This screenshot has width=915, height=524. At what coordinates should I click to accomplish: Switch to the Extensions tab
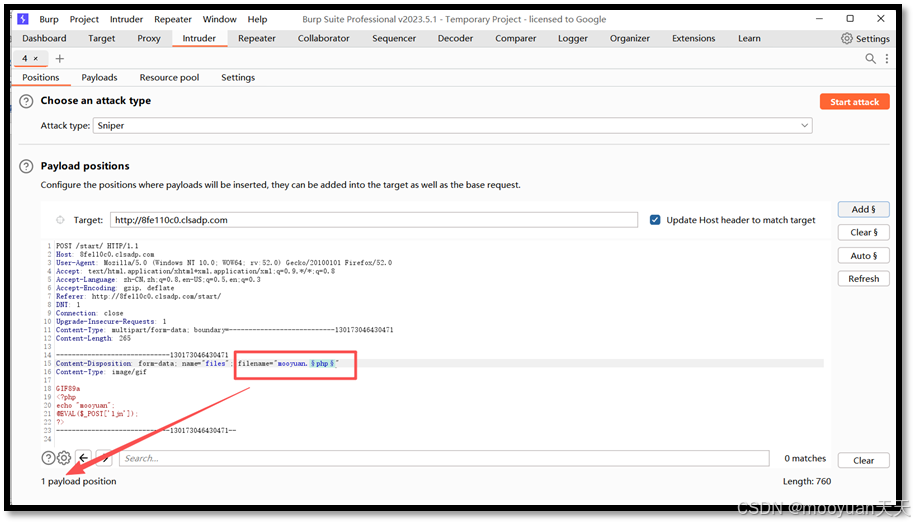pos(693,39)
